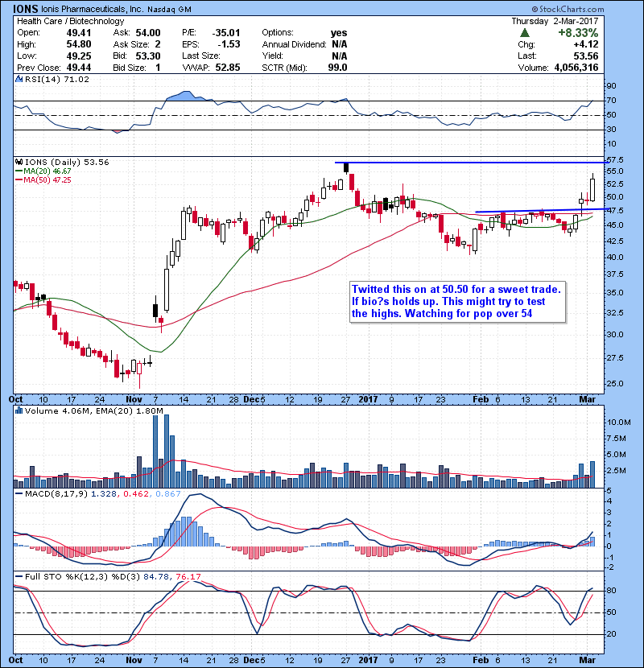Viewport: 644px width, 668px height.
Task: Click the Low value 49.25
Action: pyautogui.click(x=78, y=56)
